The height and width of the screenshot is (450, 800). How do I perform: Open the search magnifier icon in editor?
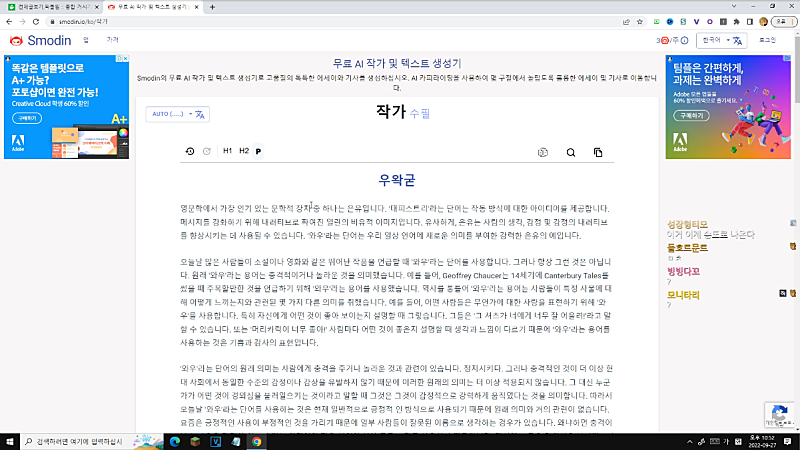pyautogui.click(x=571, y=153)
